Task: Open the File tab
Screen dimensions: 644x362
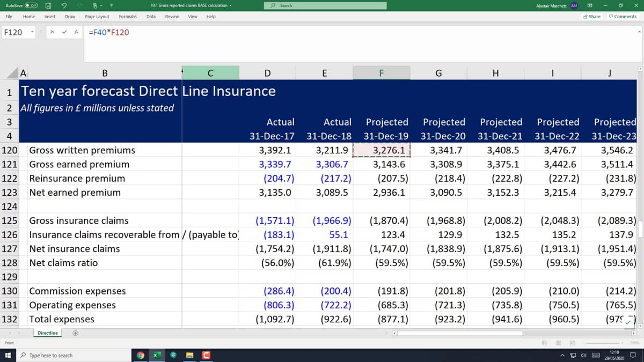Action: [x=9, y=17]
